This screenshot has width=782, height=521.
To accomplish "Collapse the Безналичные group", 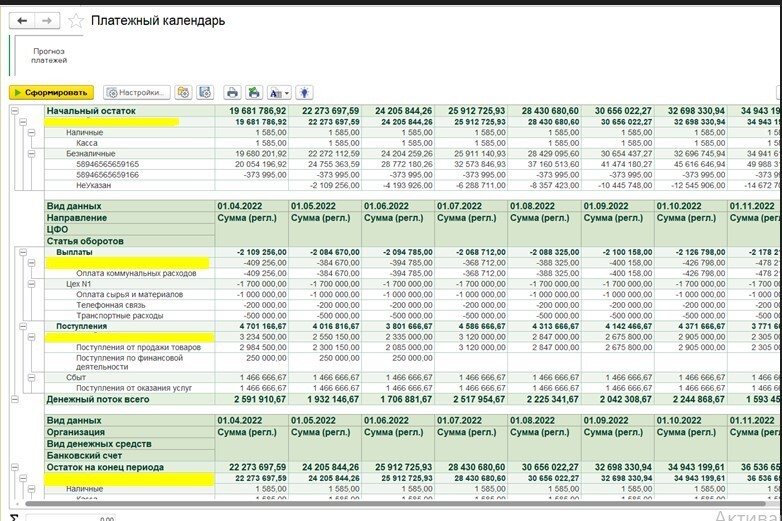I will click(x=31, y=154).
